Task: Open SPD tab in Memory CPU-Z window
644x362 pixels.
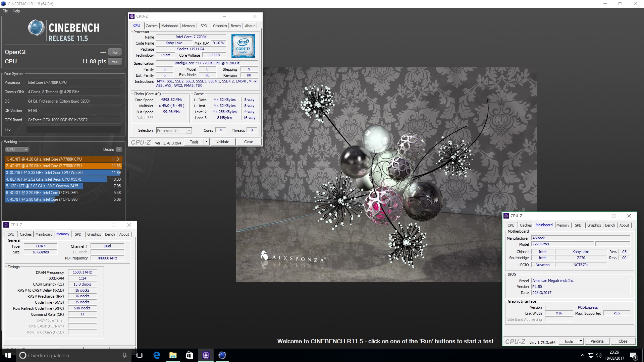Action: pos(78,234)
